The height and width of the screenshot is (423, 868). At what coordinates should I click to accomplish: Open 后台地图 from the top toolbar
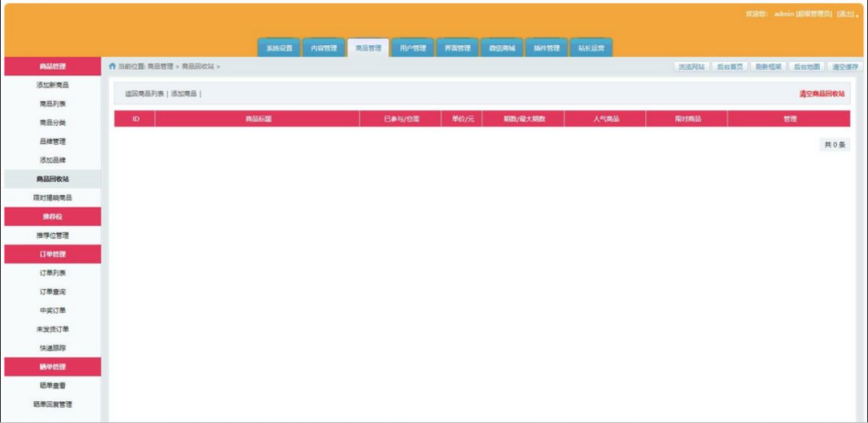pyautogui.click(x=806, y=67)
